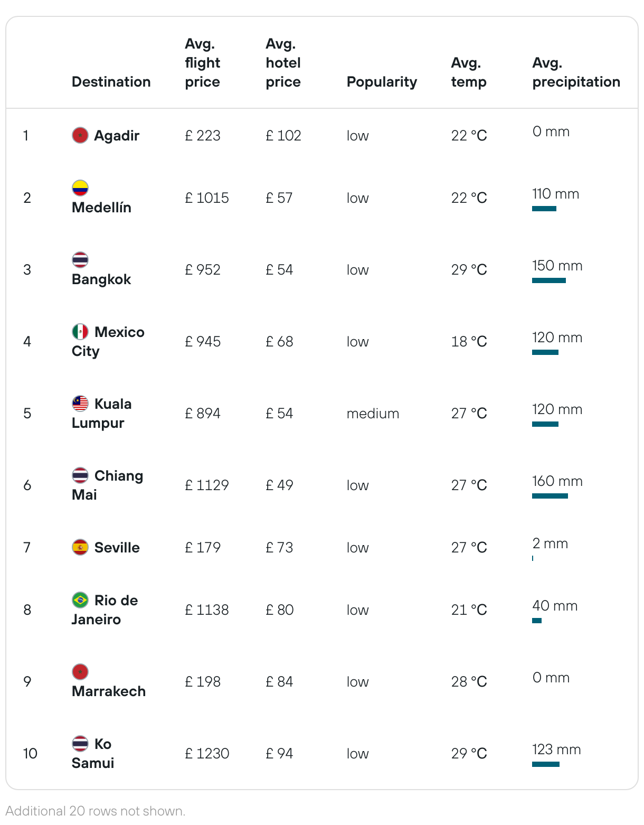The height and width of the screenshot is (825, 644).
Task: Click the £ 1230 flight price for Ko Samui
Action: coord(207,754)
